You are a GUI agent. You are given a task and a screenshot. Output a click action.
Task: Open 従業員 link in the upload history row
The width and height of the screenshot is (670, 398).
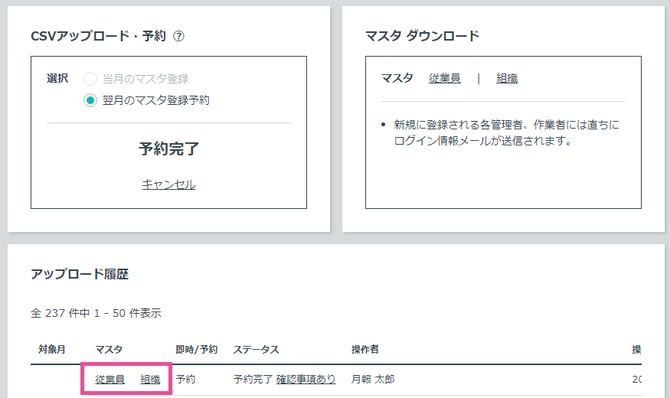pyautogui.click(x=110, y=379)
